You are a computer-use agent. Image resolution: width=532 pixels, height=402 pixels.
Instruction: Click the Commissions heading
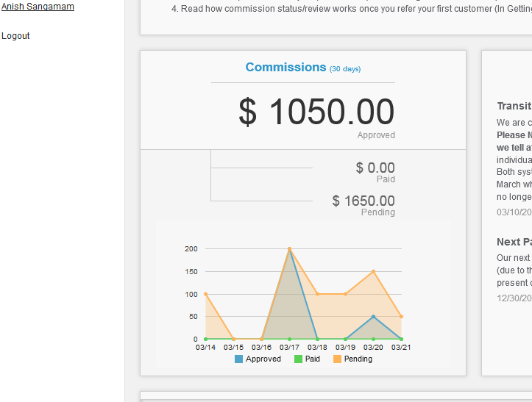tap(285, 68)
